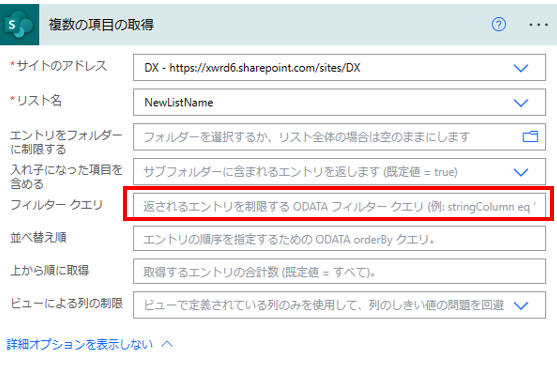Viewport: 557px width, 366px height.
Task: Expand the リスト名 dropdown arrow
Action: [x=521, y=103]
